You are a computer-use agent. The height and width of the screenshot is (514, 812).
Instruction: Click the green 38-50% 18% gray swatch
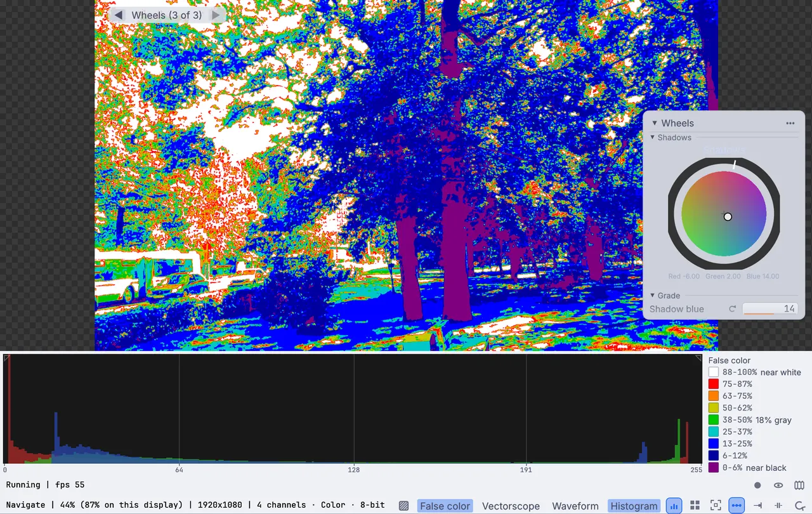click(714, 420)
